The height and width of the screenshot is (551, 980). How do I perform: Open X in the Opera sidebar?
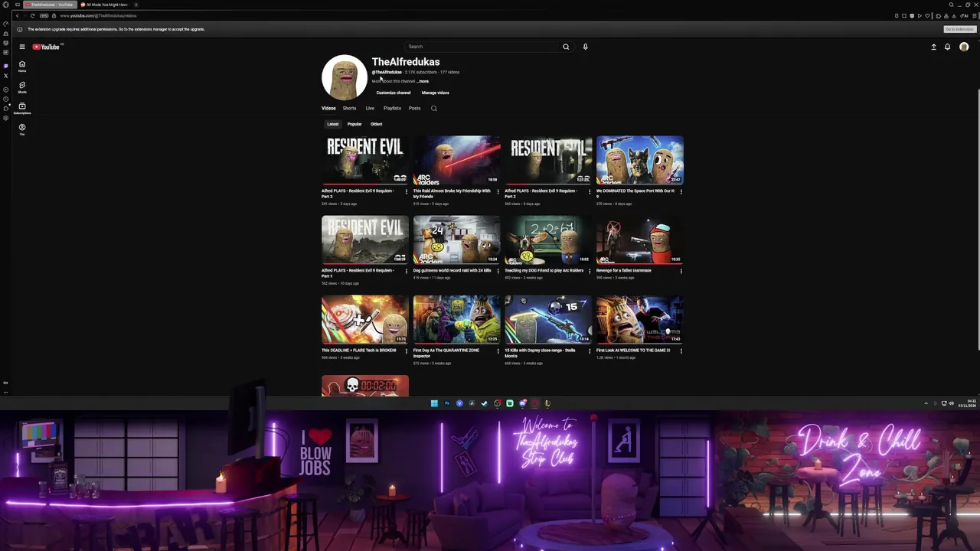6,75
